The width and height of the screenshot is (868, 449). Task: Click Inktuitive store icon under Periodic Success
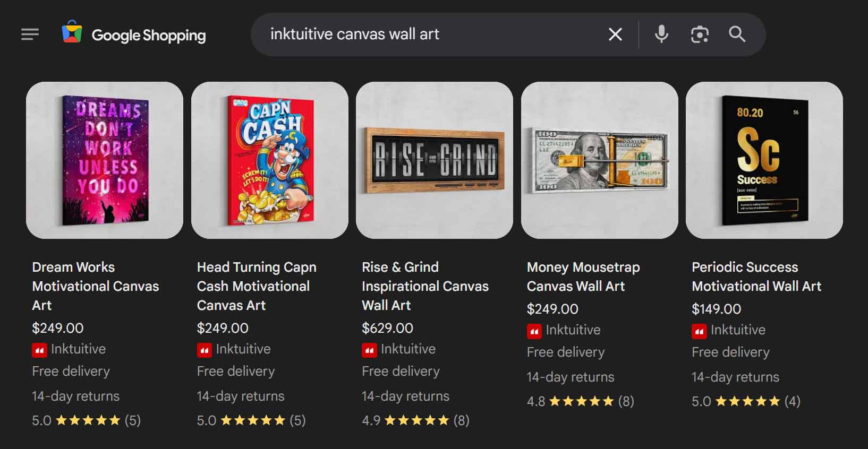[x=699, y=332]
